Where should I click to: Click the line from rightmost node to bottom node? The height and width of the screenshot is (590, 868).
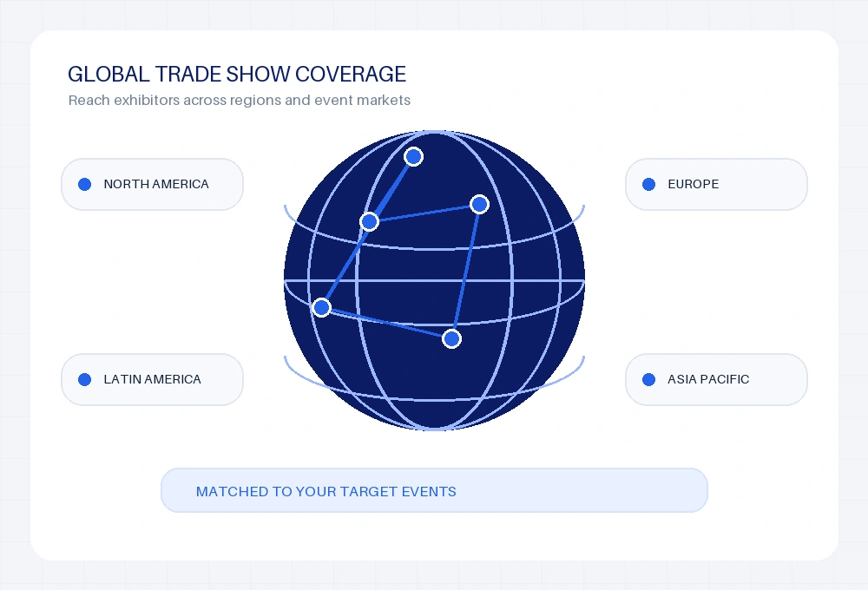pos(465,272)
